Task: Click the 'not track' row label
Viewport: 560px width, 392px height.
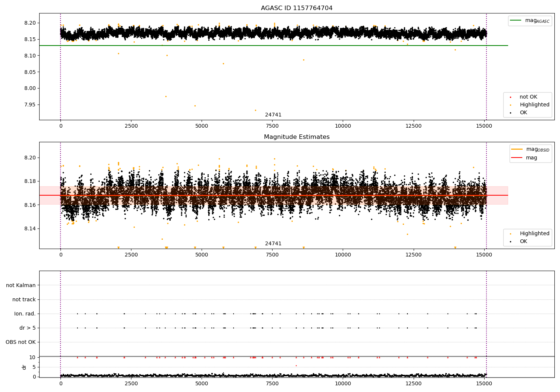Action: coord(24,300)
